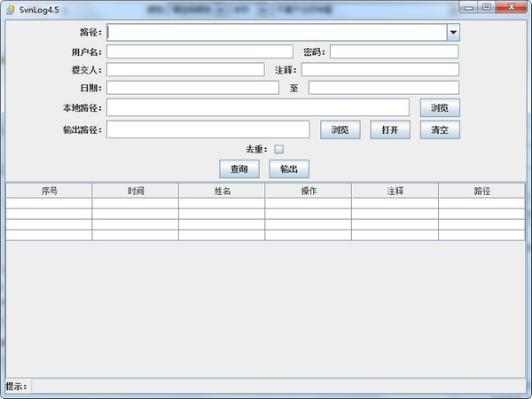Open the 路径 combo box dropdown arrow

[453, 32]
